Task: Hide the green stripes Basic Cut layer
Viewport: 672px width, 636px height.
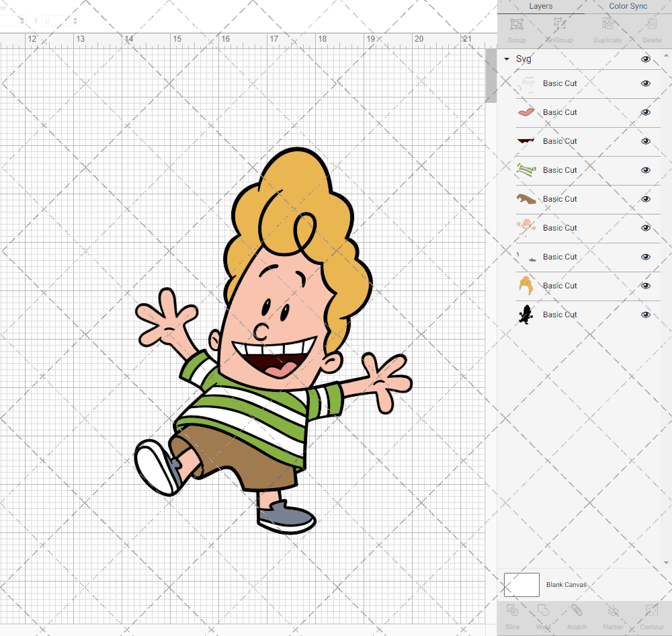Action: click(x=645, y=170)
